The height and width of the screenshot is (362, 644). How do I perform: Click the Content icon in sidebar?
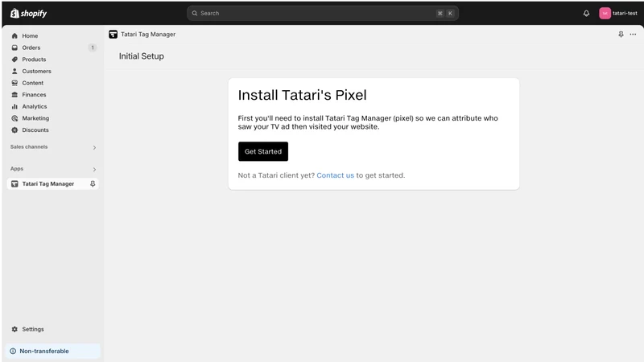pos(14,83)
